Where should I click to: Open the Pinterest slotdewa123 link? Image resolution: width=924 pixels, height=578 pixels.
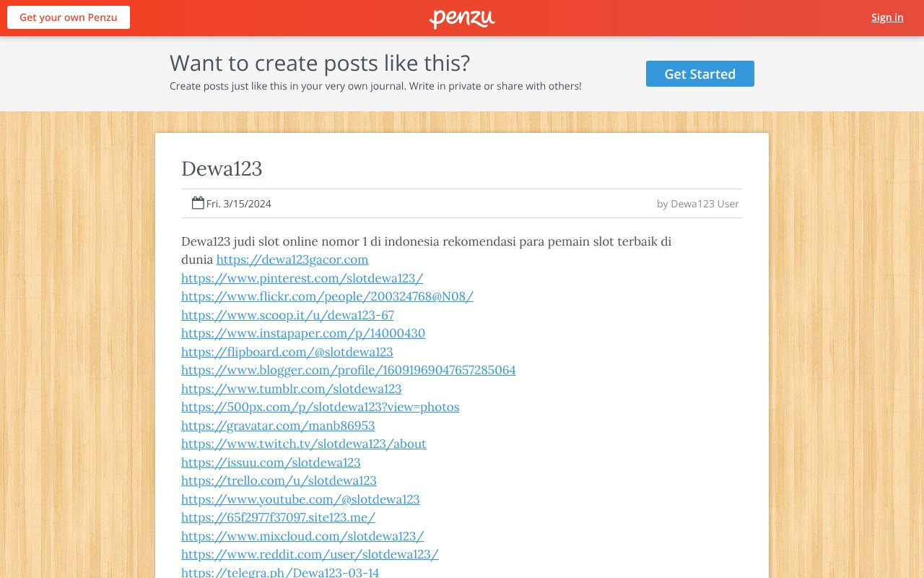(302, 278)
